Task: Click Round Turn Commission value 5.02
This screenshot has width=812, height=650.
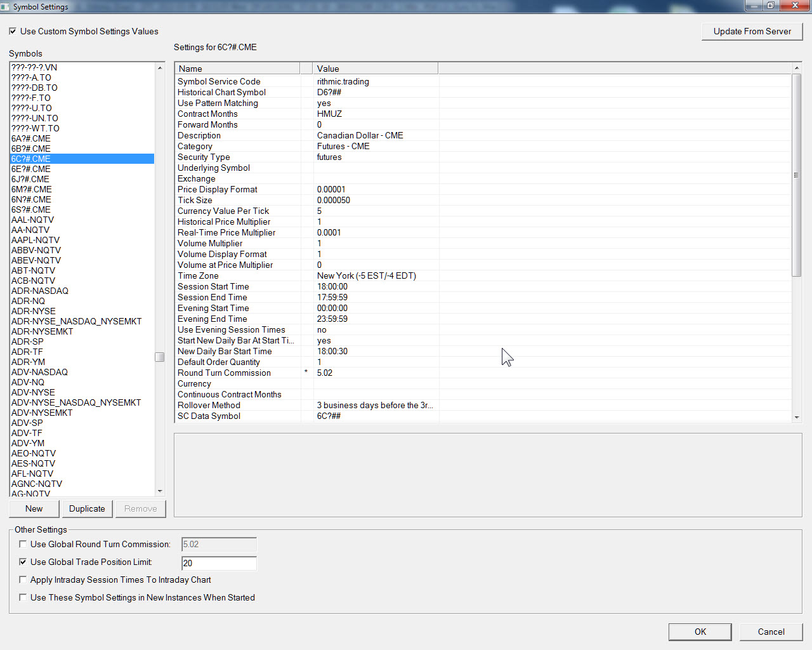Action: tap(325, 373)
